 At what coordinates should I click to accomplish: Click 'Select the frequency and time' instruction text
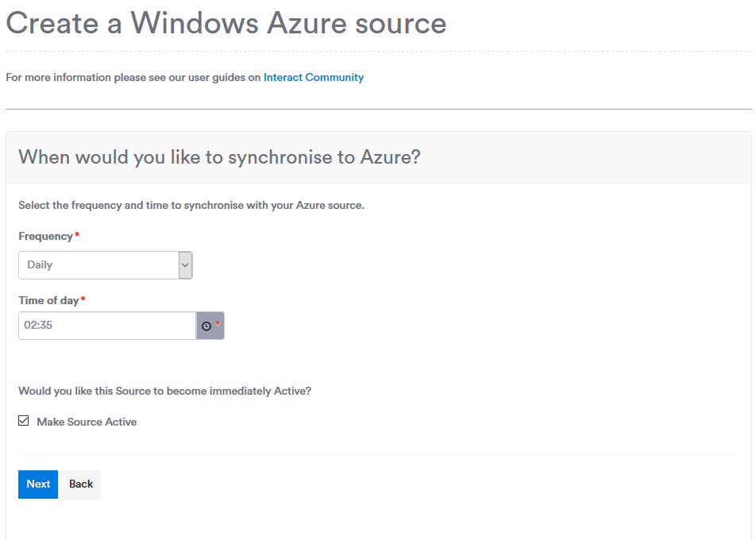tap(191, 206)
